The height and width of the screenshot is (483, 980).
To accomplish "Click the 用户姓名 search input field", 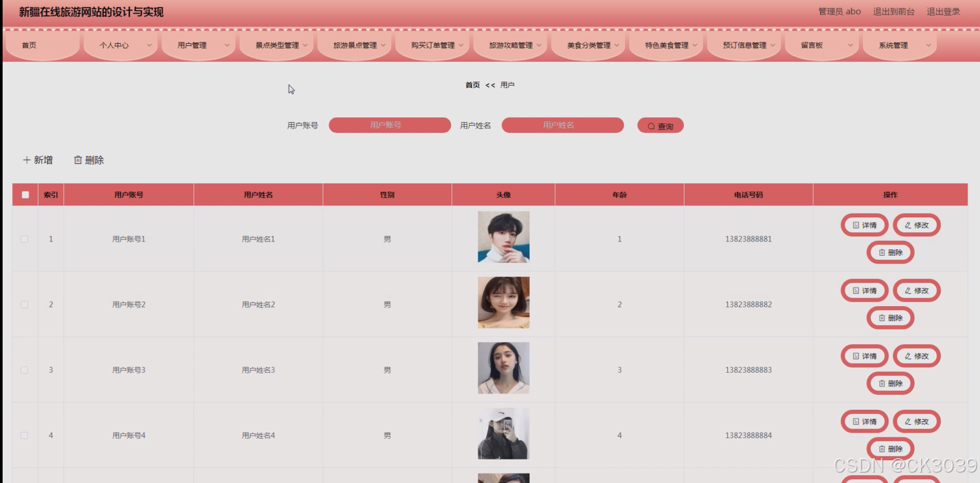I will tap(563, 125).
